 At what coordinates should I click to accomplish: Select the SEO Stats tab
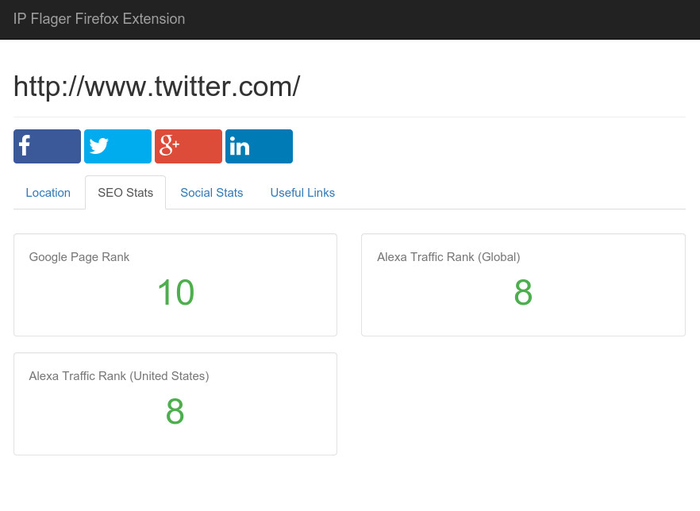(x=125, y=192)
